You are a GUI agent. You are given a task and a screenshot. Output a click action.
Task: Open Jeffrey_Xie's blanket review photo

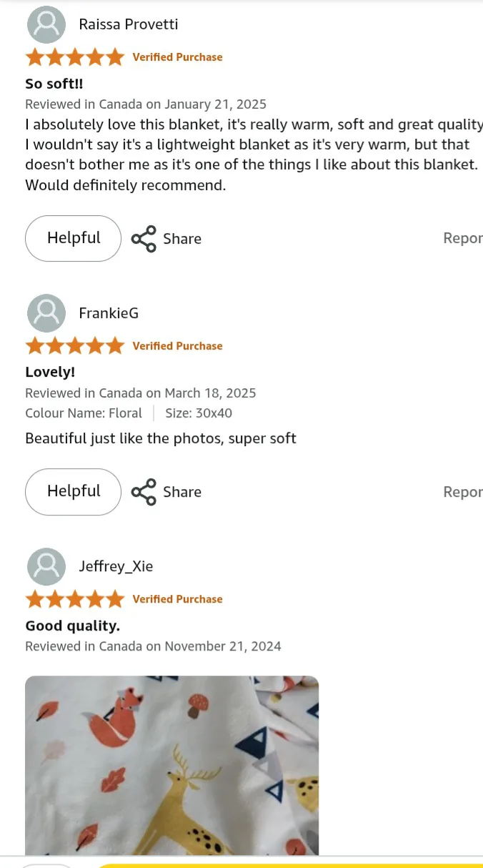171,765
